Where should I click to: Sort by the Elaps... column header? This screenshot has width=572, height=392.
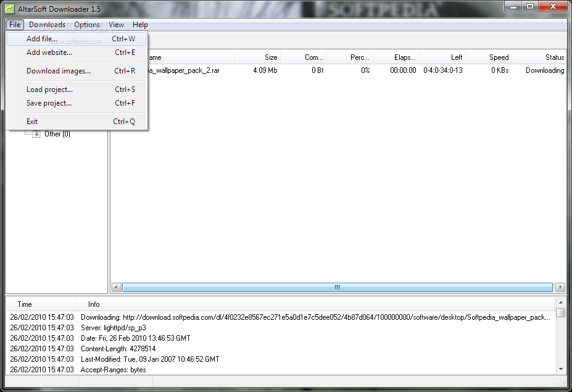click(x=396, y=57)
